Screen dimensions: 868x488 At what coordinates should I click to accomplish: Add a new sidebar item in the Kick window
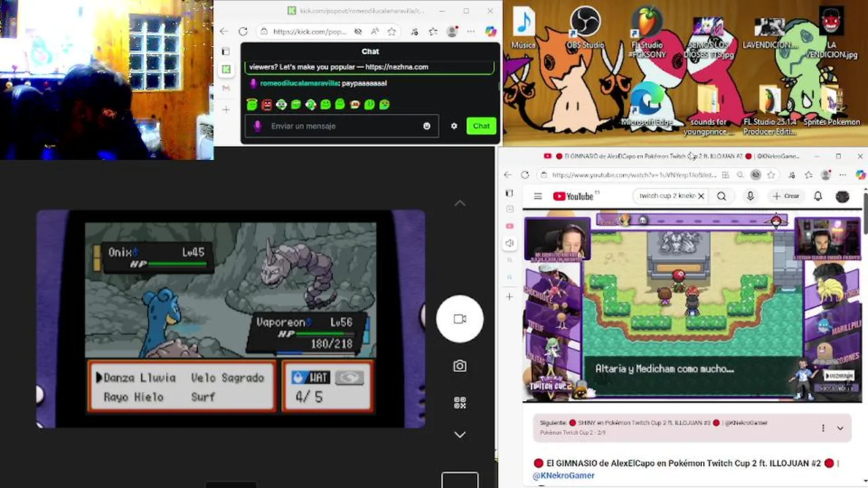[226, 109]
